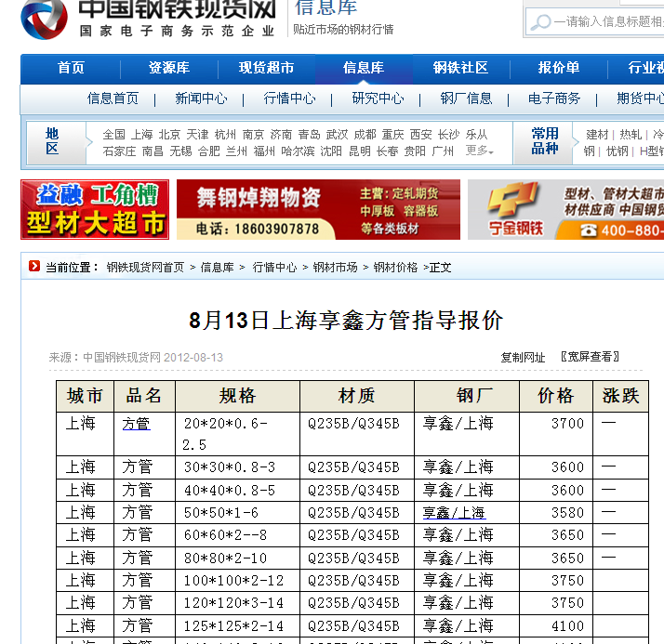The height and width of the screenshot is (644, 664).
Task: Open the 资源库 main tab
Action: point(169,68)
